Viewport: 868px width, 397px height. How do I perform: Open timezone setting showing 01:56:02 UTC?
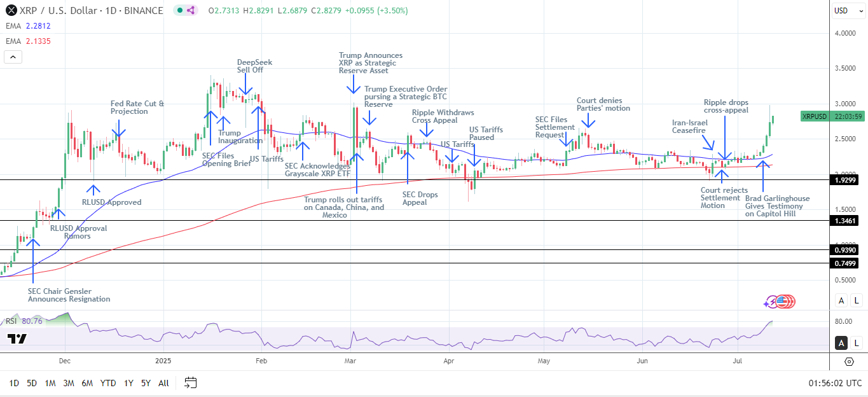pos(835,383)
